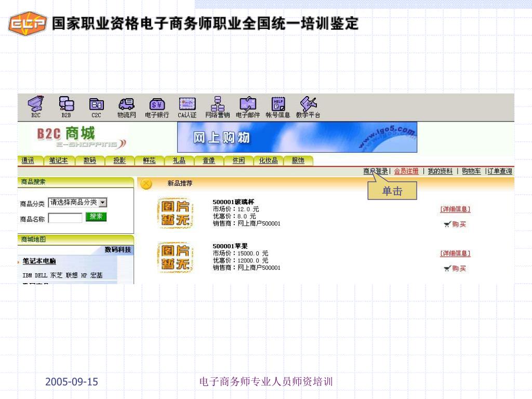Click the HP brand link
Screen dimensions: 532x399
84,275
